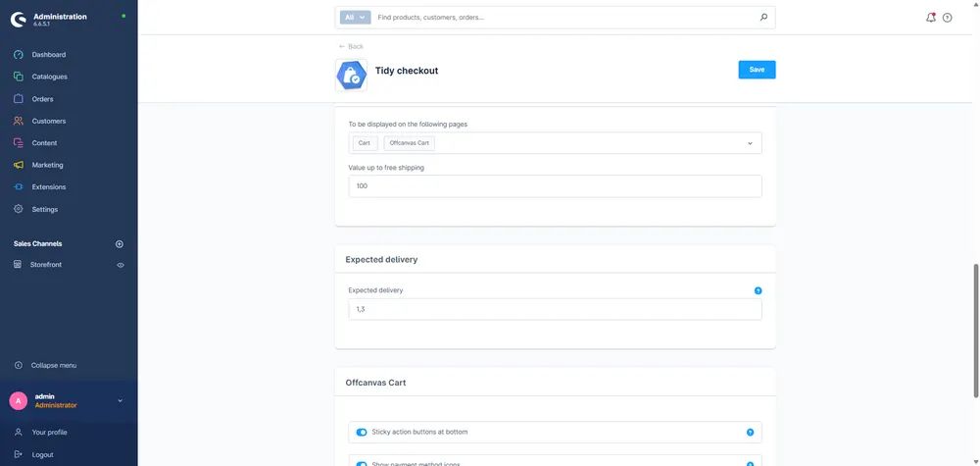Click the Extensions plug icon
Image resolution: width=980 pixels, height=466 pixels.
18,187
